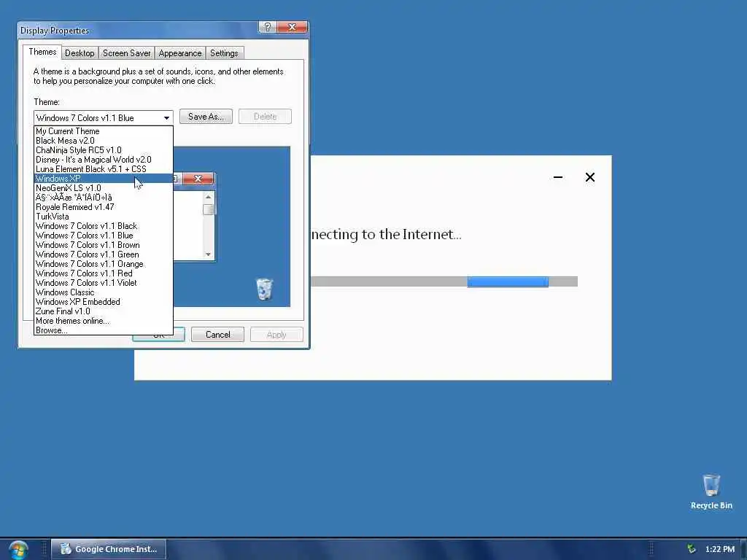Switch to the Themes tab
This screenshot has width=747, height=560.
(42, 52)
